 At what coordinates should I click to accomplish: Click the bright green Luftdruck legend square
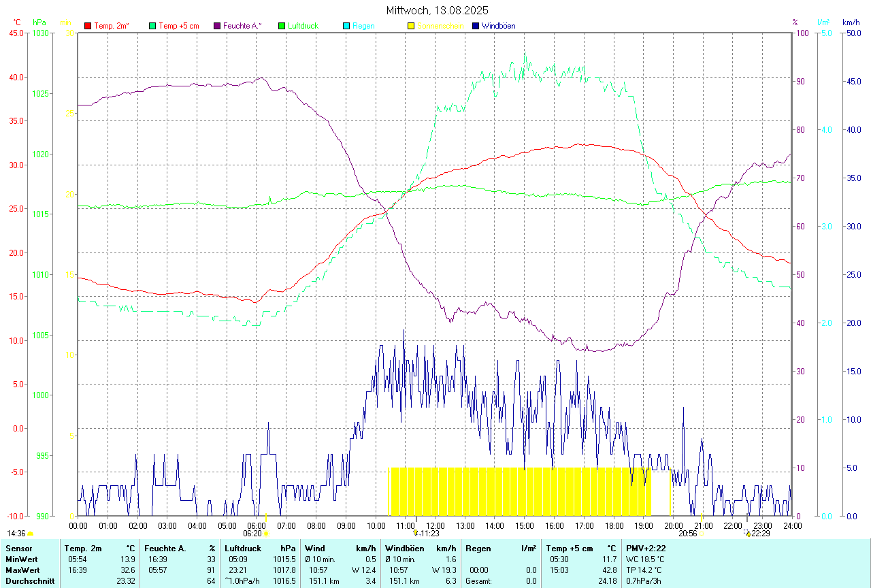pyautogui.click(x=282, y=26)
